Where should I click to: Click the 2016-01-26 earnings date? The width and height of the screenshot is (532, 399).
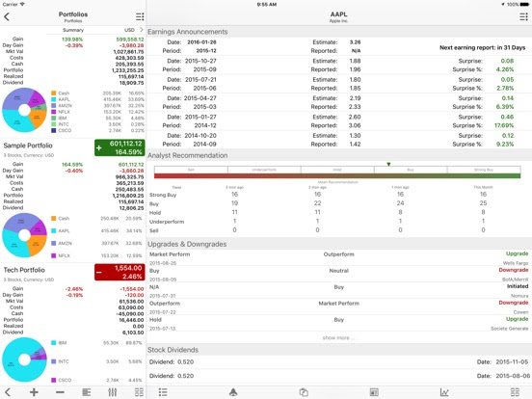pos(201,42)
